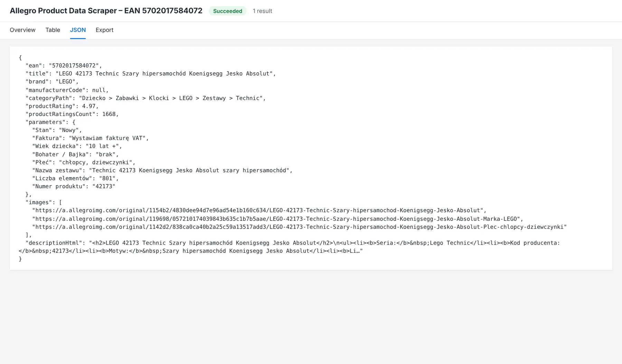This screenshot has height=364, width=622.
Task: Click the "brand": "LEGO" line
Action: [x=52, y=82]
